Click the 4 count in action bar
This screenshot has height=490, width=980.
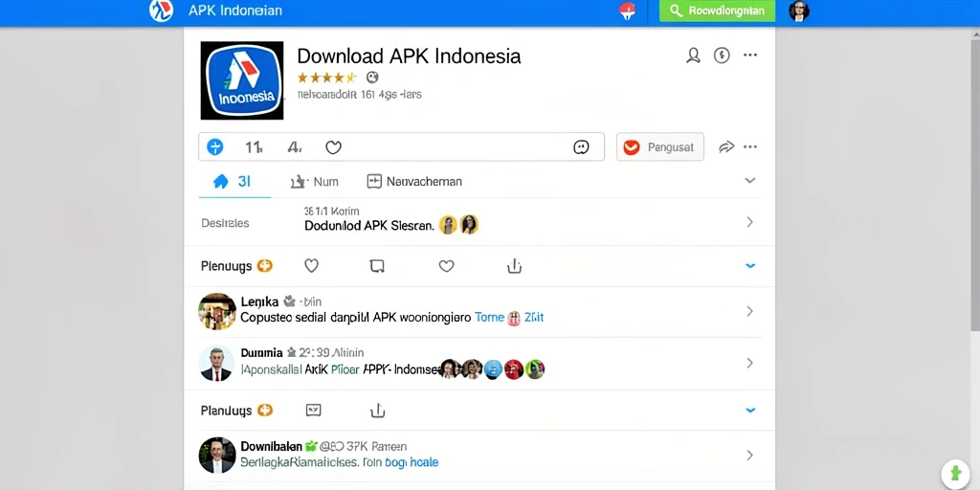[295, 147]
